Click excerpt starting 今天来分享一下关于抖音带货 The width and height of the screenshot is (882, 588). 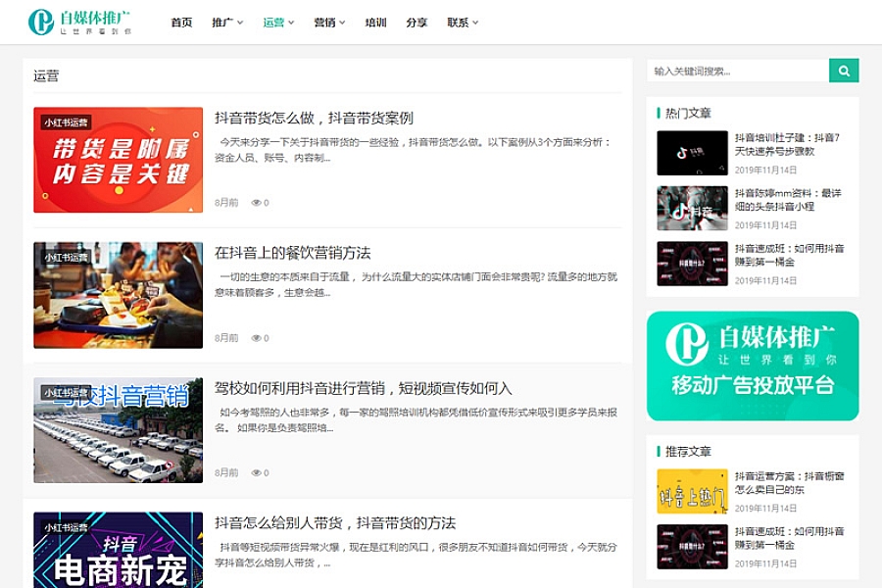tap(414, 150)
